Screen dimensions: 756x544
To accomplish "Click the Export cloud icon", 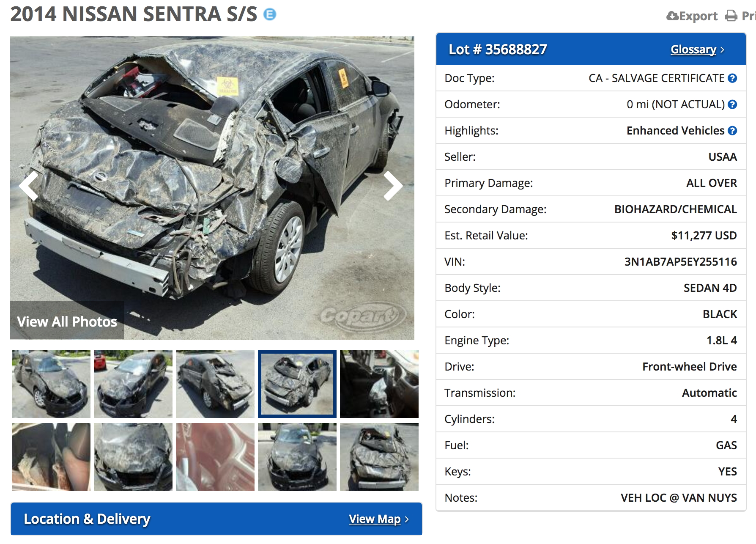I will tap(673, 16).
